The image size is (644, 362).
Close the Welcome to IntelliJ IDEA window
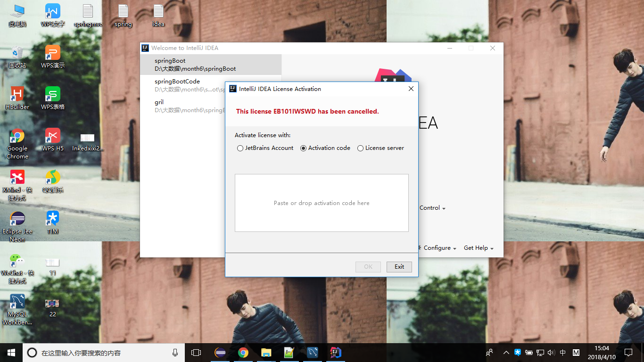493,48
